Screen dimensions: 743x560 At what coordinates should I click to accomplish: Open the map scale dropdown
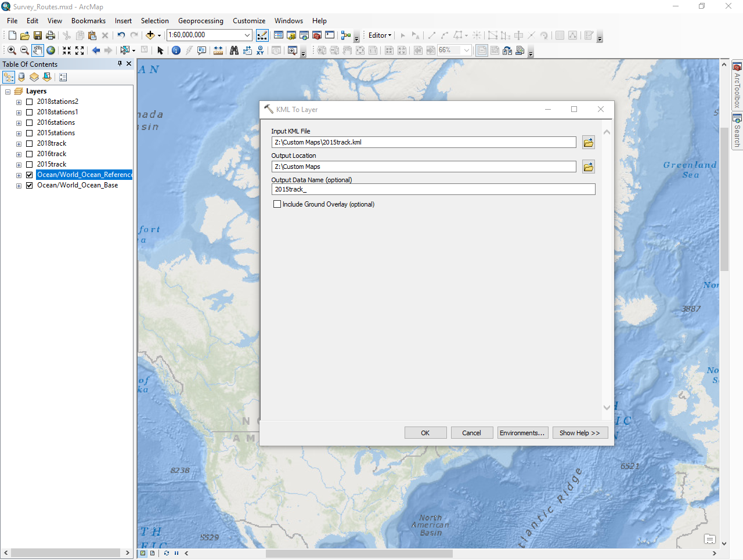(247, 35)
